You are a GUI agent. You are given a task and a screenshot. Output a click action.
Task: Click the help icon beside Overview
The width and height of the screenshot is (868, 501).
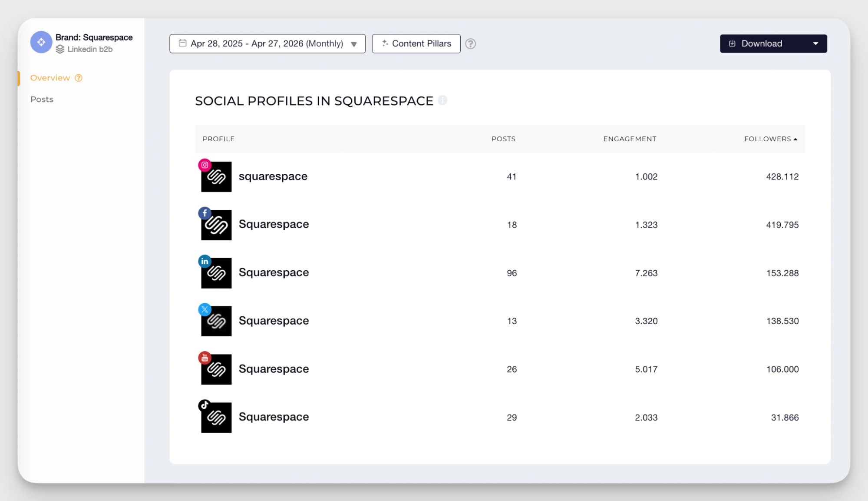(79, 78)
